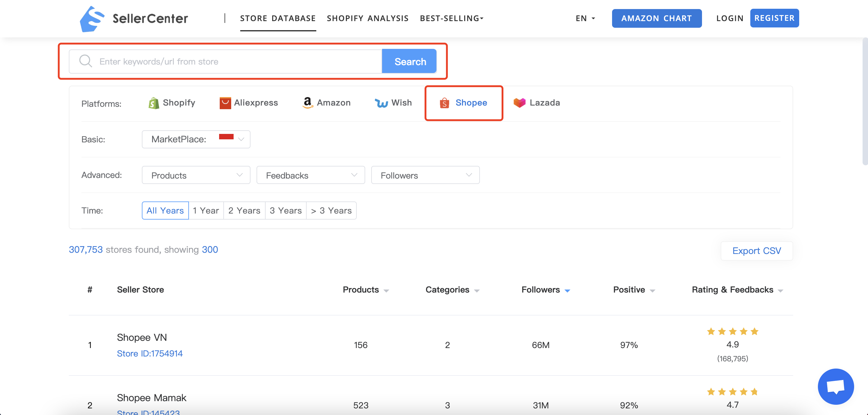Open the Followers filter dropdown
868x415 pixels.
point(425,175)
